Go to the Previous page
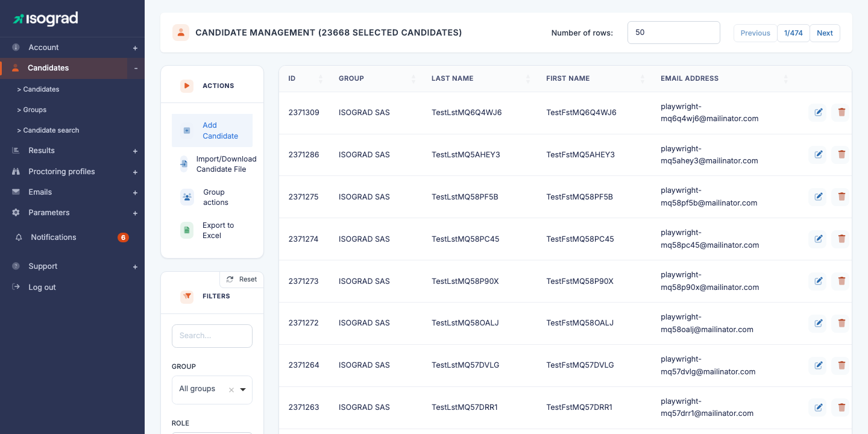This screenshot has width=868, height=434. [x=755, y=33]
